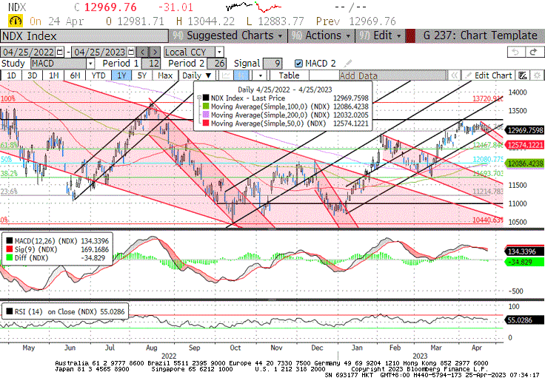
Task: Click the Signal field showing 9
Action: (272, 64)
